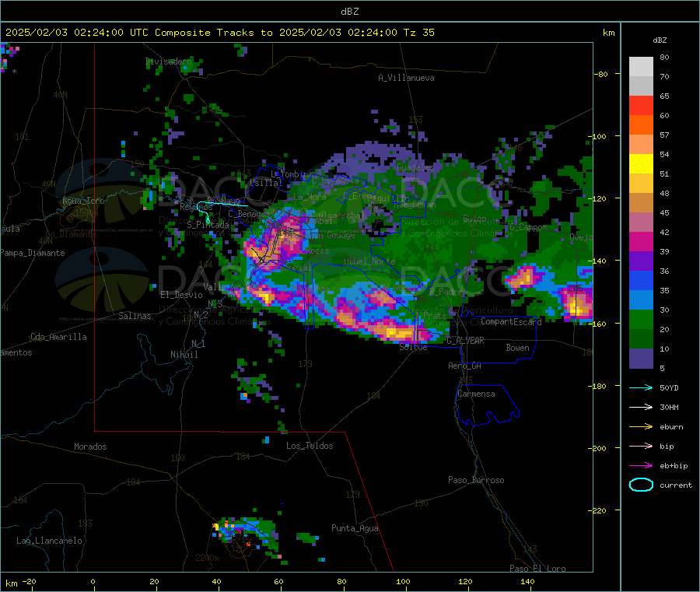700x592 pixels.
Task: Click the 'Lag.Llancanelo' map label
Action: click(49, 541)
